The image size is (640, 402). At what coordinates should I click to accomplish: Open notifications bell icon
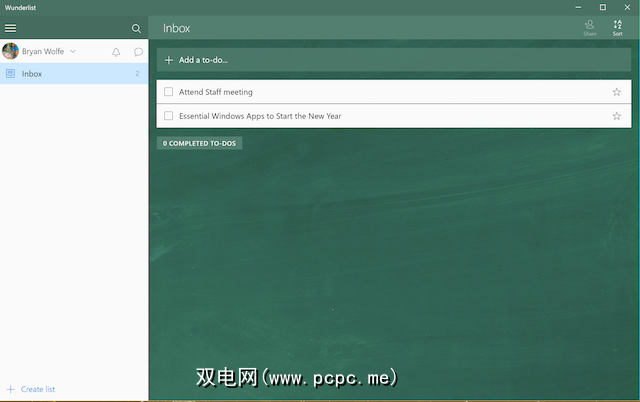point(116,51)
